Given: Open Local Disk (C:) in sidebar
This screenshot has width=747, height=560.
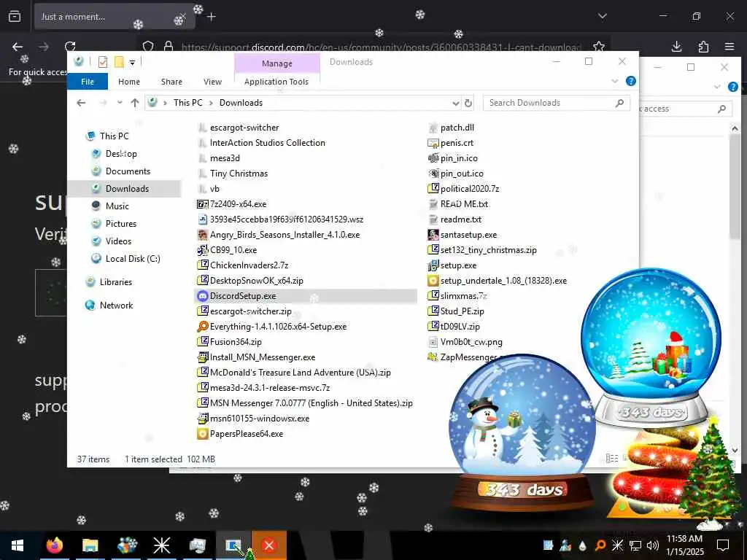Looking at the screenshot, I should pos(133,259).
